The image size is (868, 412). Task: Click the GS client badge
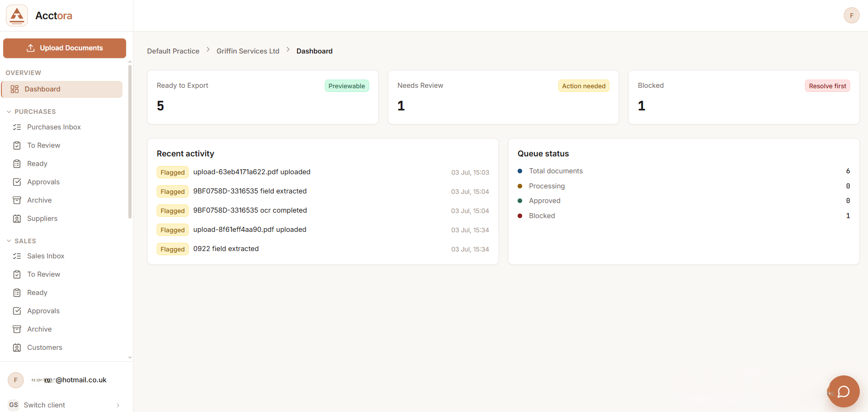(14, 405)
